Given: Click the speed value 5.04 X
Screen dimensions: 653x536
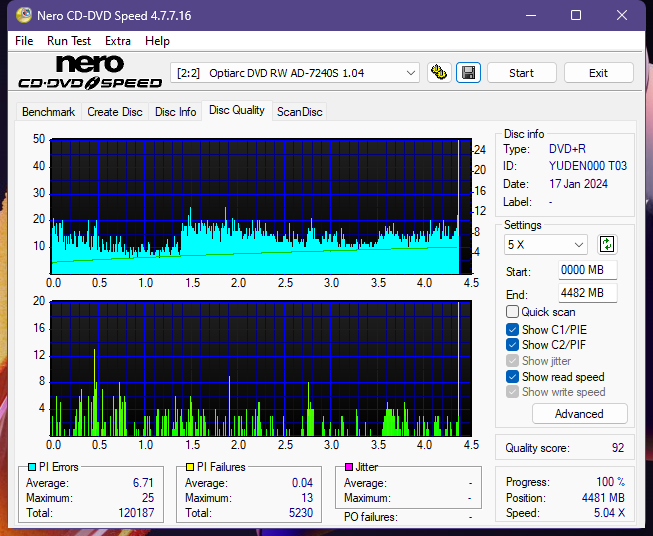Looking at the screenshot, I should [x=609, y=513].
